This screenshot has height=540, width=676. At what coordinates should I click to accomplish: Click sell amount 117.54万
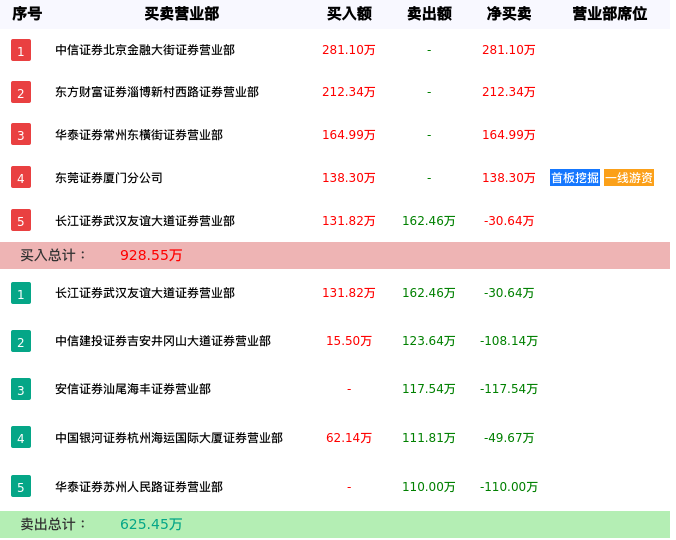click(x=429, y=389)
